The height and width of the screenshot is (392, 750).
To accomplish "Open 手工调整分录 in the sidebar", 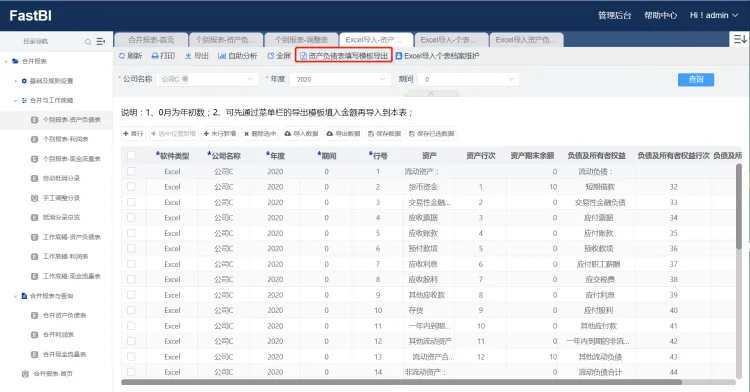I will click(x=61, y=198).
